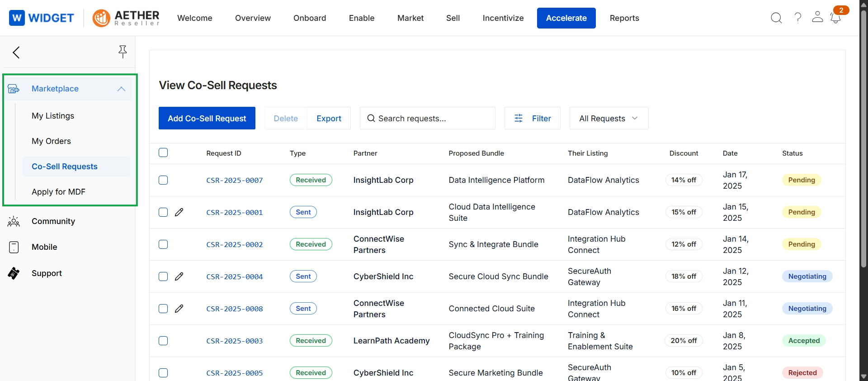Toggle the select-all checkbox in table header

(163, 152)
